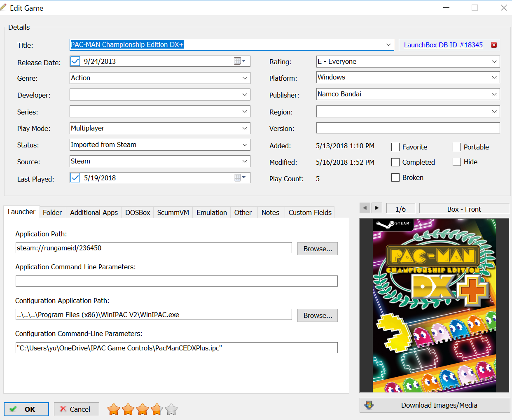512x420 pixels.
Task: Set rating to five stars
Action: point(171,409)
